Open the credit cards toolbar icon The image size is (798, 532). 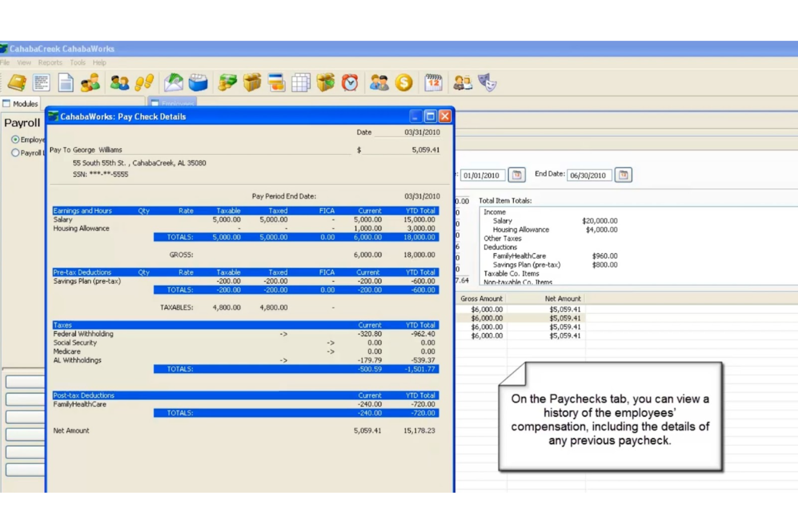point(276,82)
